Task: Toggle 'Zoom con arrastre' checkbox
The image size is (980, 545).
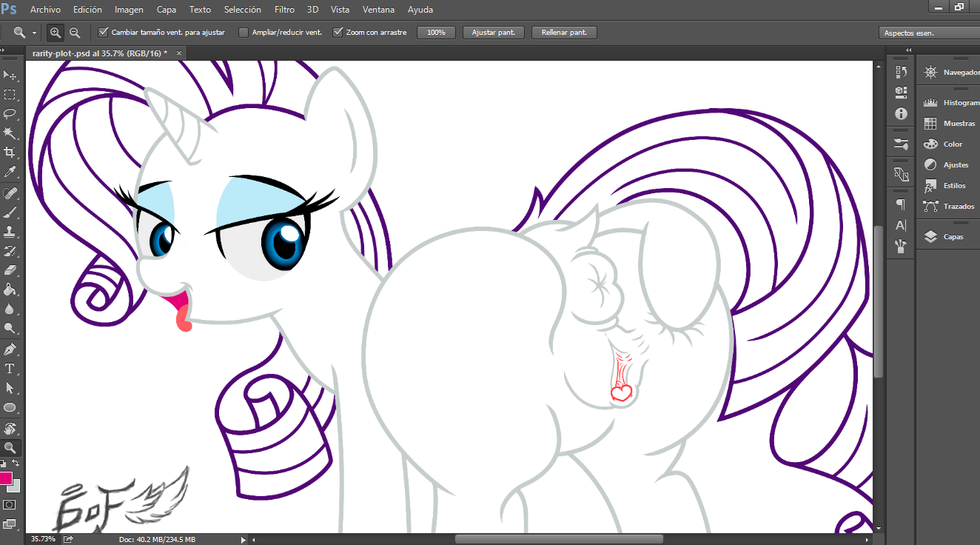Action: pyautogui.click(x=338, y=33)
